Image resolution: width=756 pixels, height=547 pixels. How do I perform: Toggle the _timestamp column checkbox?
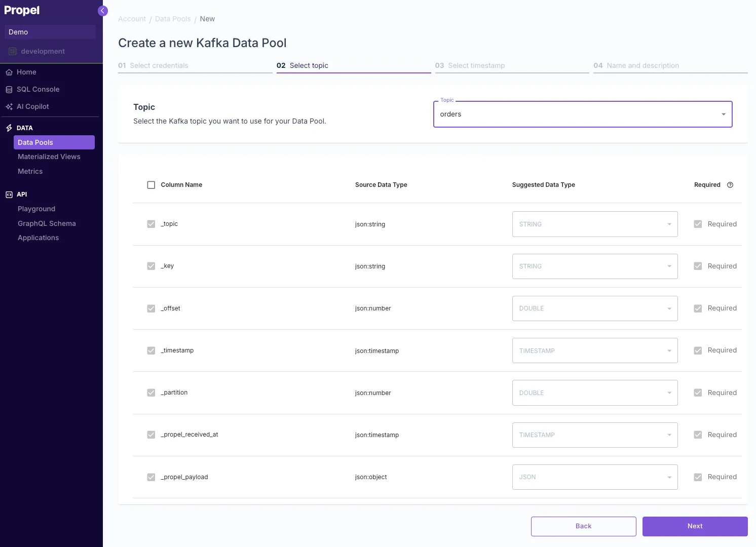click(x=151, y=350)
